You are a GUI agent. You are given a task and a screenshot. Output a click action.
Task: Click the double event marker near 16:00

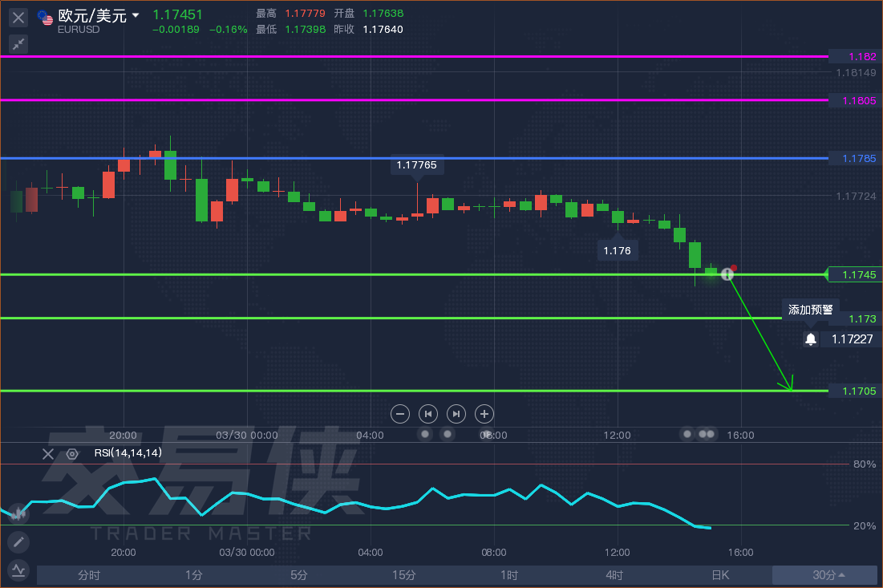707,434
